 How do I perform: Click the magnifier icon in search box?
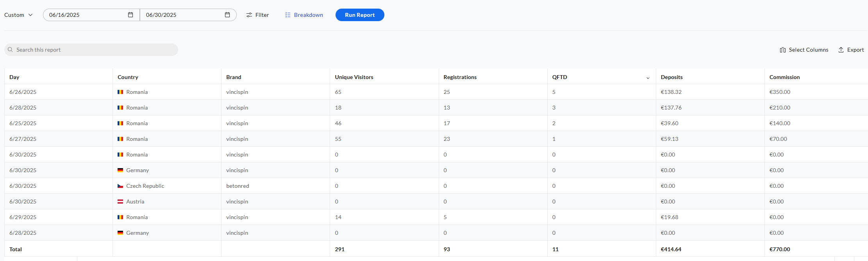pos(10,50)
